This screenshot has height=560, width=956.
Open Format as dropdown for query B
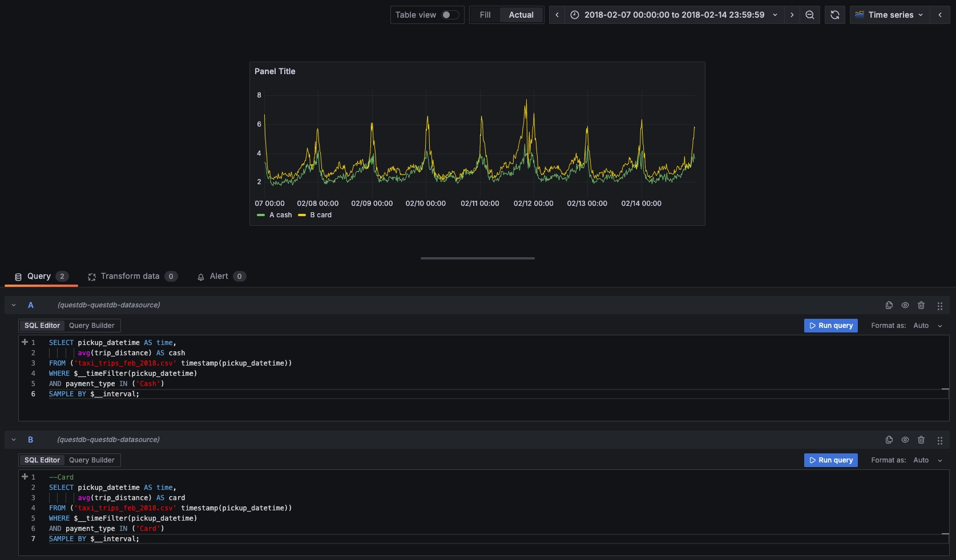pos(928,460)
